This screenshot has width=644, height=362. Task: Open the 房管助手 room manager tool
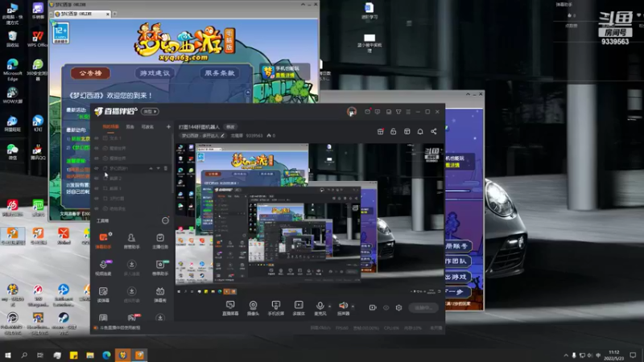[131, 241]
